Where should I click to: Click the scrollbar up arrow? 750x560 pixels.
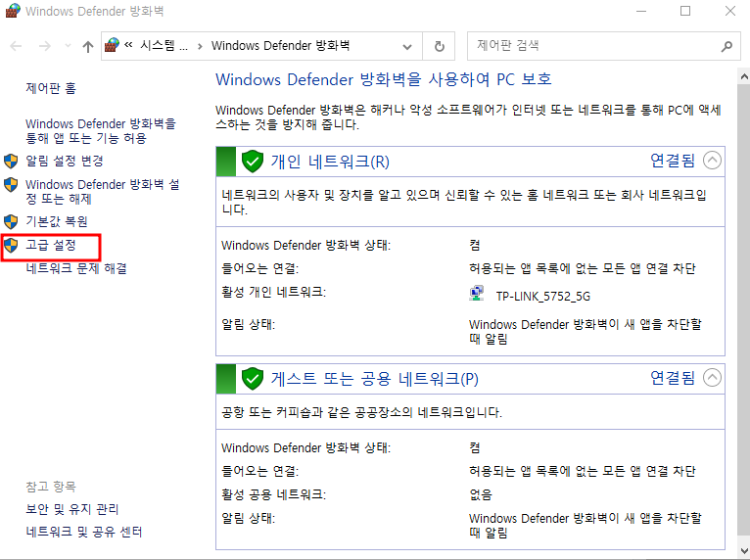744,76
